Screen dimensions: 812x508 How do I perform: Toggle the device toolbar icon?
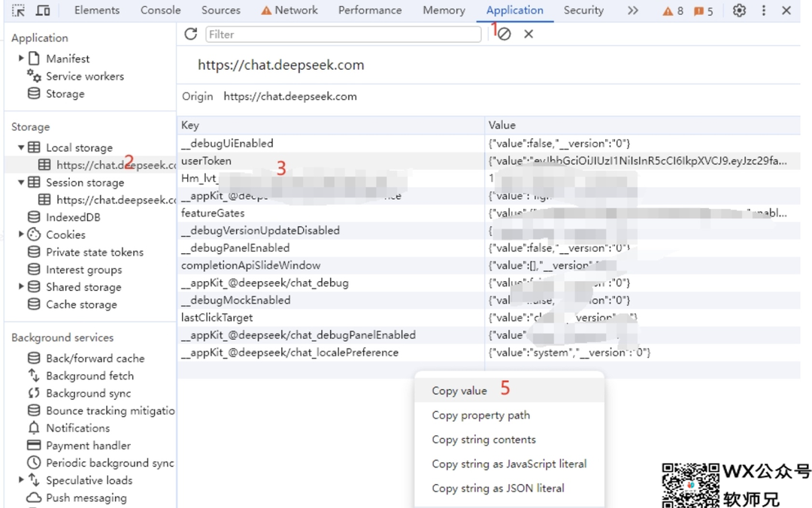43,11
